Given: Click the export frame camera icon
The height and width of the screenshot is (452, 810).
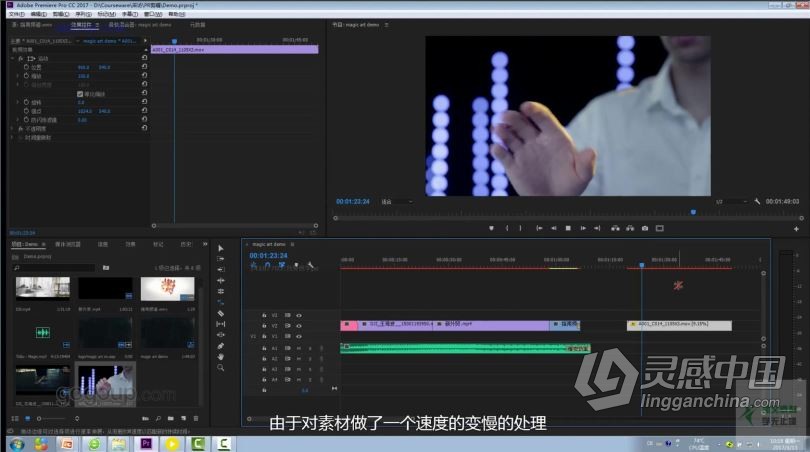Looking at the screenshot, I should pyautogui.click(x=645, y=228).
